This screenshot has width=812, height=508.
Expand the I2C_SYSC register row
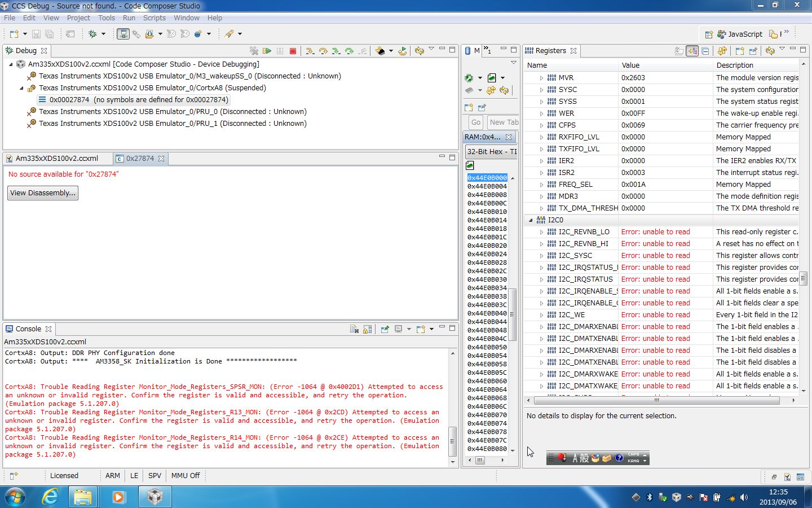pos(541,256)
